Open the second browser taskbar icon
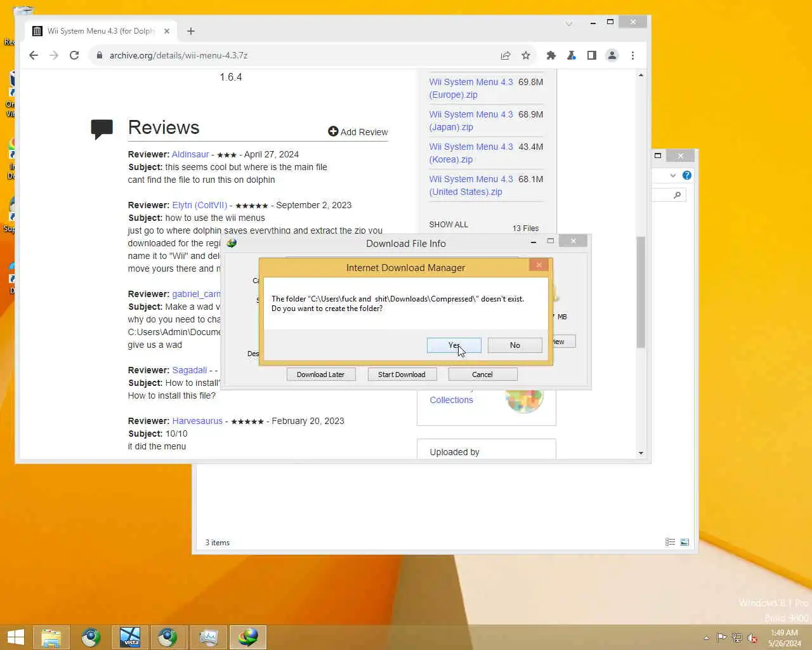This screenshot has width=812, height=650. [x=168, y=637]
